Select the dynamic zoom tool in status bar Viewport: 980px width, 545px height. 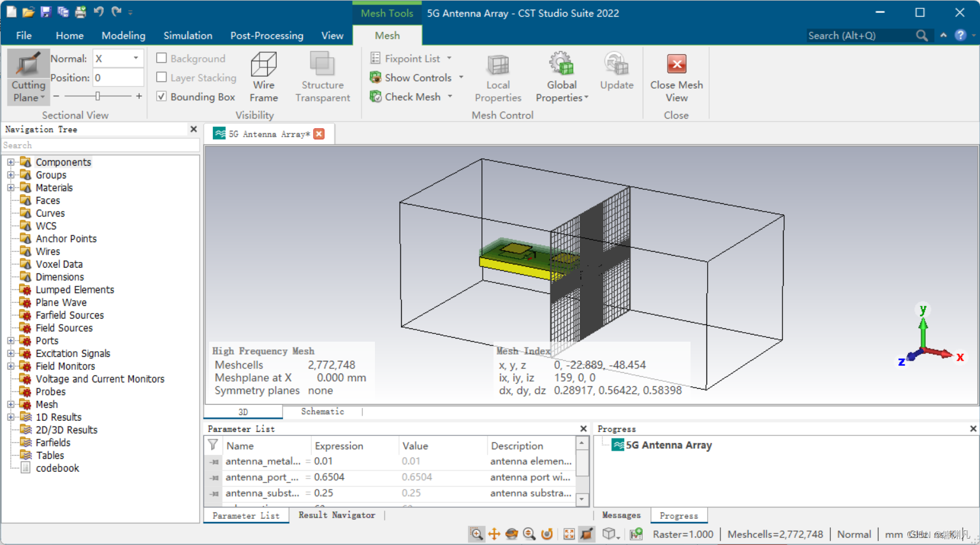(529, 534)
